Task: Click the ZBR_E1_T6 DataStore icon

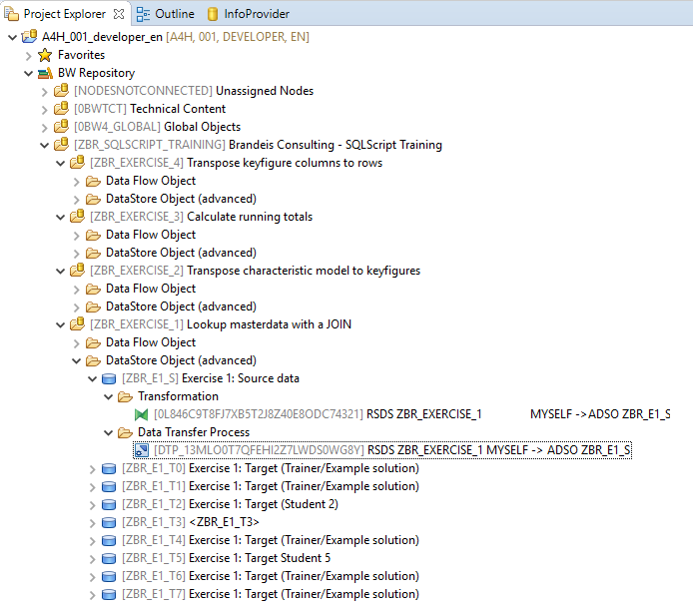Action: (x=109, y=577)
